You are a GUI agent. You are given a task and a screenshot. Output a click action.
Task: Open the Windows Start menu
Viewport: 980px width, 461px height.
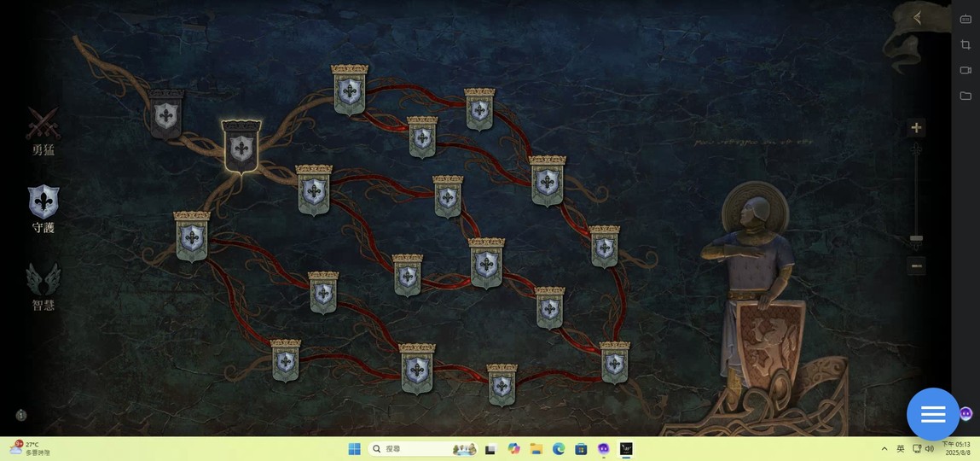click(354, 448)
